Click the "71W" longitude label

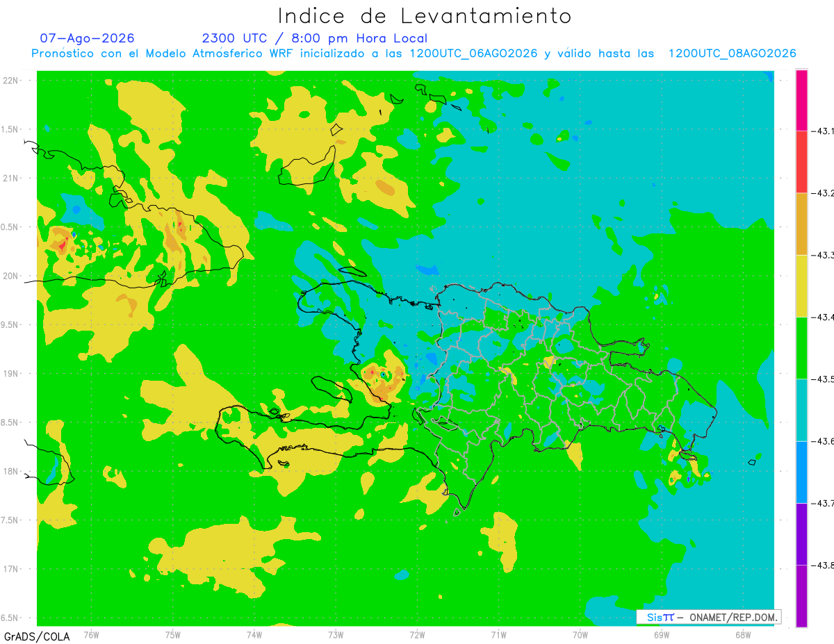(498, 634)
